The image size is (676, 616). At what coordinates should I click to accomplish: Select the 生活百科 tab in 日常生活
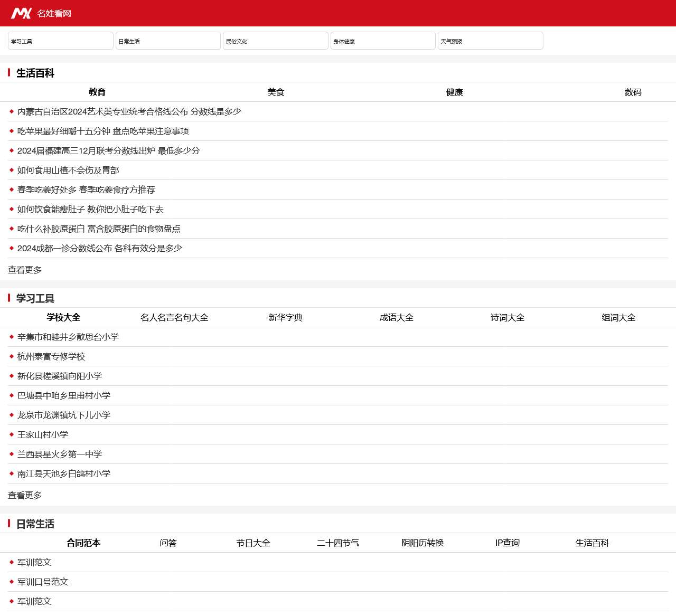[x=592, y=543]
